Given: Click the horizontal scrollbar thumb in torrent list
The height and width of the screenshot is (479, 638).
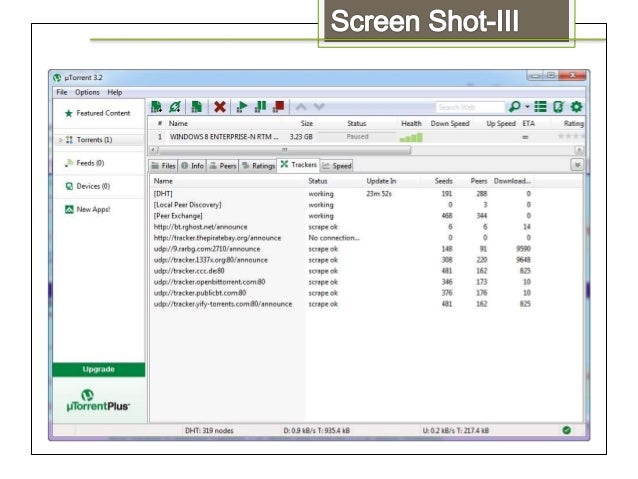Looking at the screenshot, I should [x=285, y=150].
